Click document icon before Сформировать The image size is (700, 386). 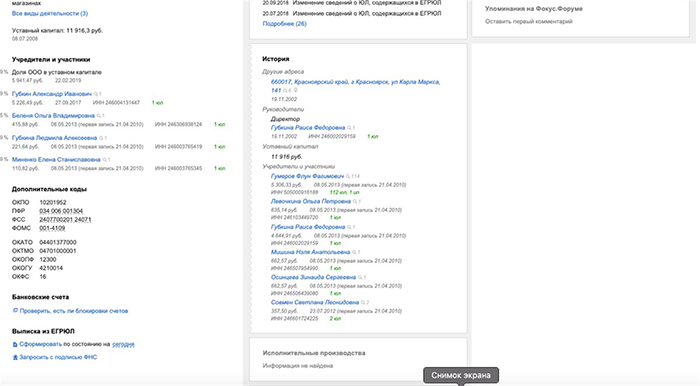point(15,344)
